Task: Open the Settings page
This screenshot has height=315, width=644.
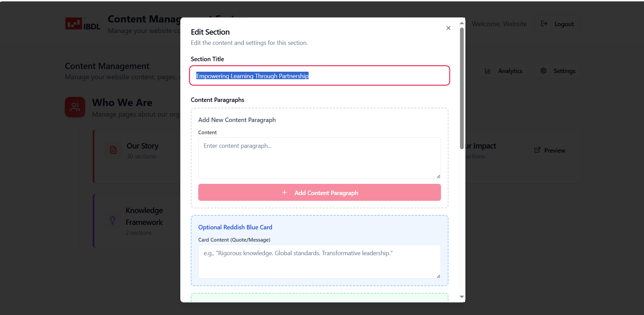Action: pyautogui.click(x=558, y=71)
